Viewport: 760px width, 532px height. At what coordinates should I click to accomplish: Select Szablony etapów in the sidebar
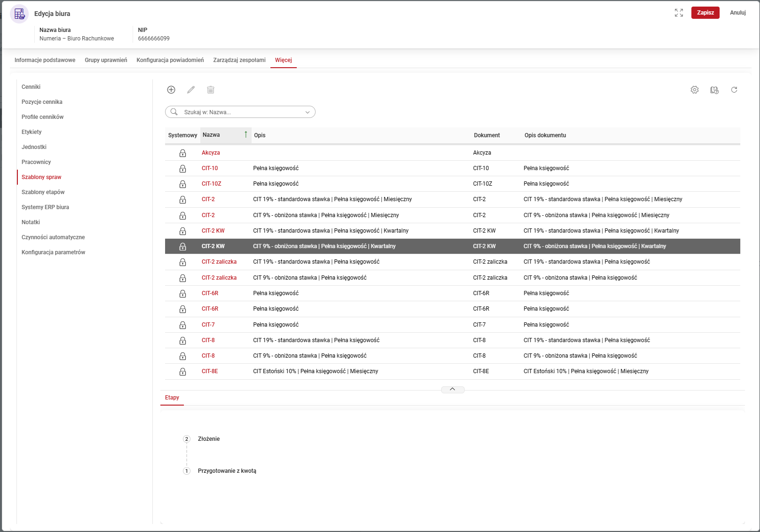[43, 192]
